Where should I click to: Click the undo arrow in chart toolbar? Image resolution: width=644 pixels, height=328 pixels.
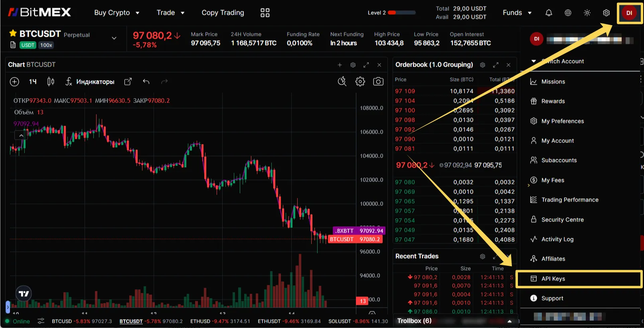(146, 82)
